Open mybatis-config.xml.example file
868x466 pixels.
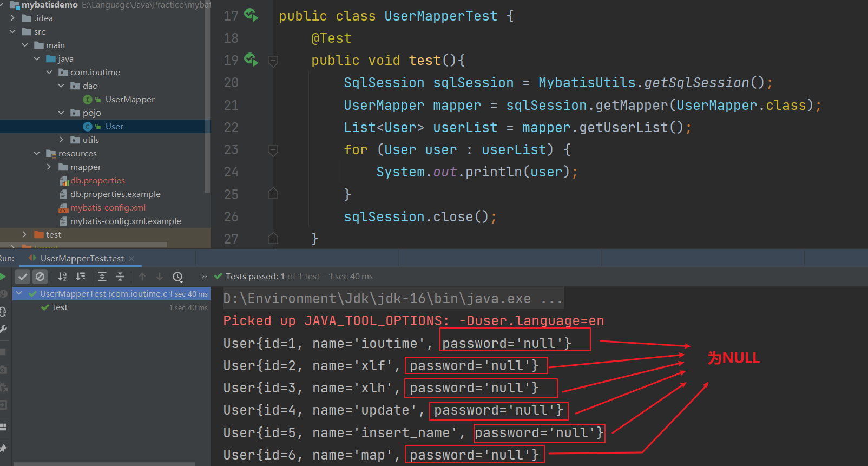click(126, 221)
